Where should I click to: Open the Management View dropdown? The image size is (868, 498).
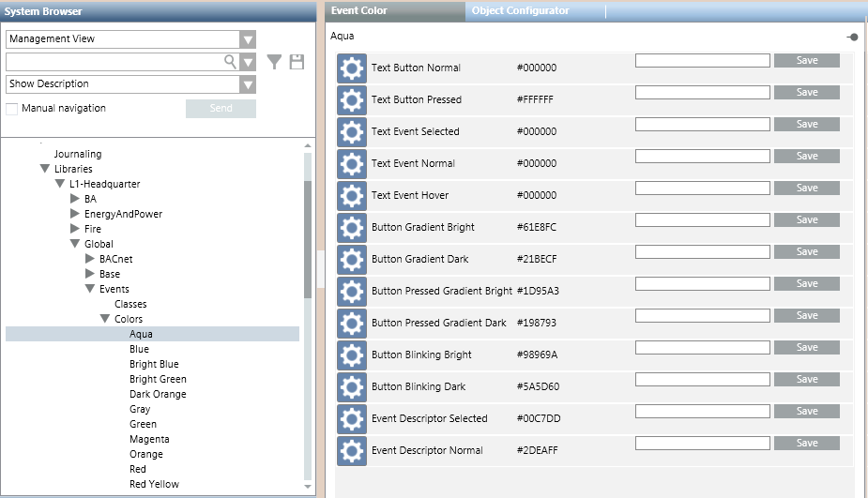[x=248, y=39]
